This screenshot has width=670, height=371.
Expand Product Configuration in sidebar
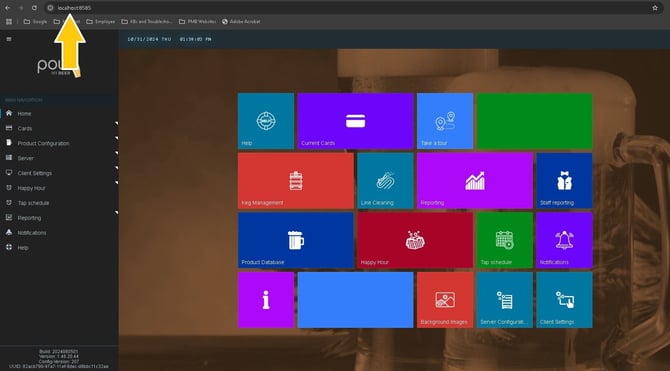point(59,143)
